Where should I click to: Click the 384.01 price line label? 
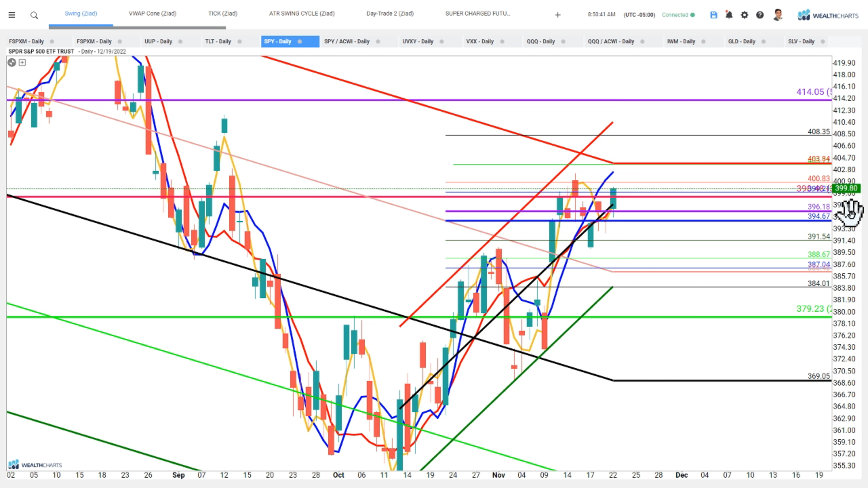tap(819, 283)
